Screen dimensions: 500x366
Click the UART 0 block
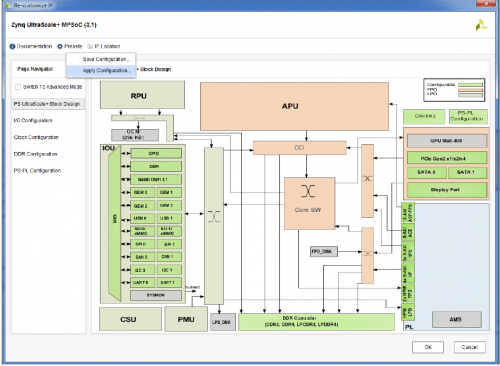coord(143,283)
